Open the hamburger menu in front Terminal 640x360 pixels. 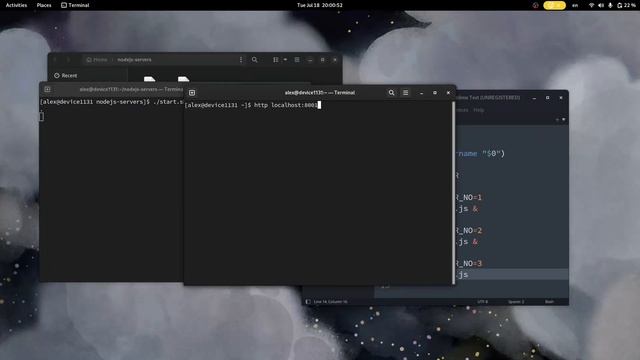tap(405, 93)
